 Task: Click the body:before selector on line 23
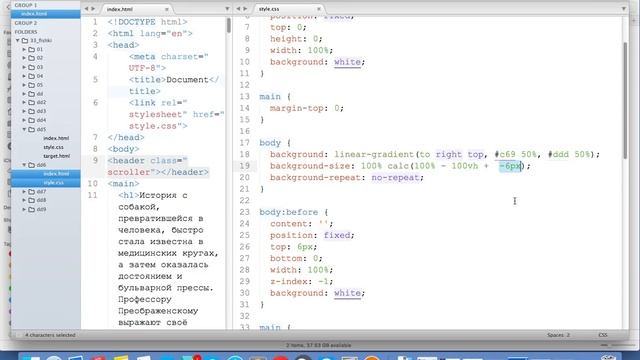[289, 212]
